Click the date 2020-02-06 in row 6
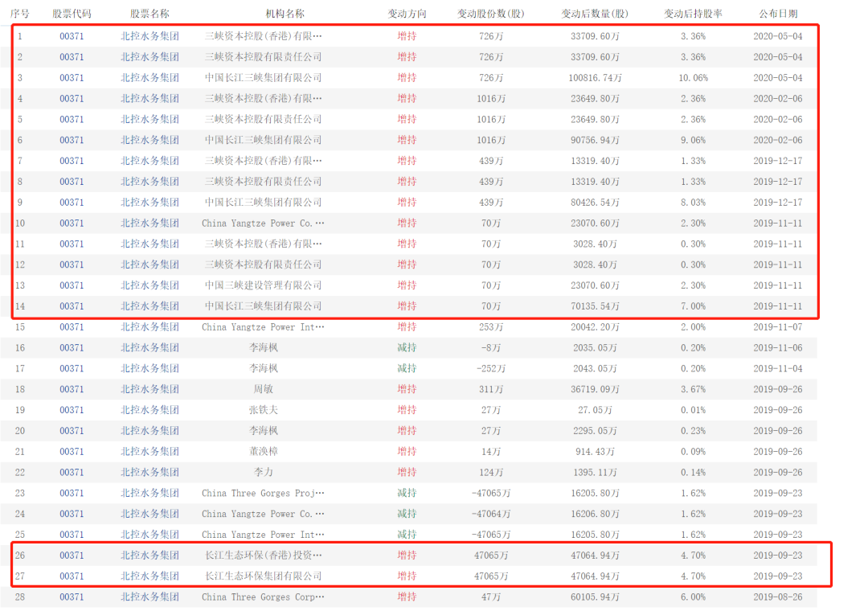The height and width of the screenshot is (611, 868). coord(778,140)
